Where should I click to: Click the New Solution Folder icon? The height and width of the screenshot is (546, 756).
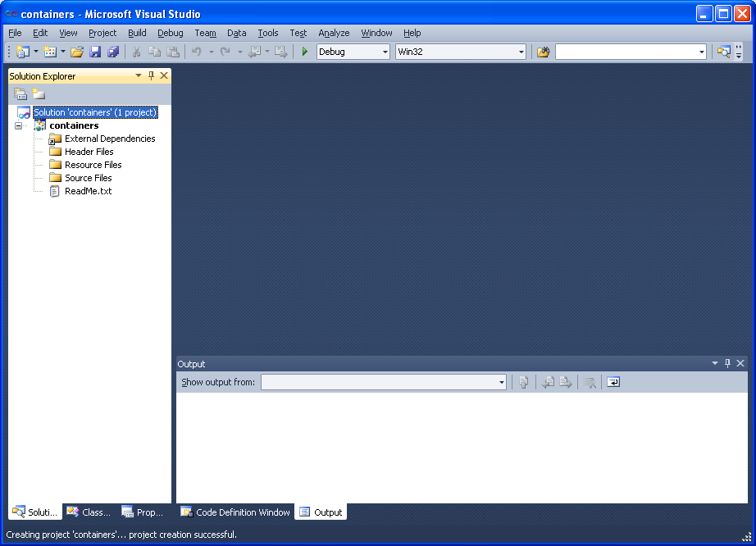(39, 94)
